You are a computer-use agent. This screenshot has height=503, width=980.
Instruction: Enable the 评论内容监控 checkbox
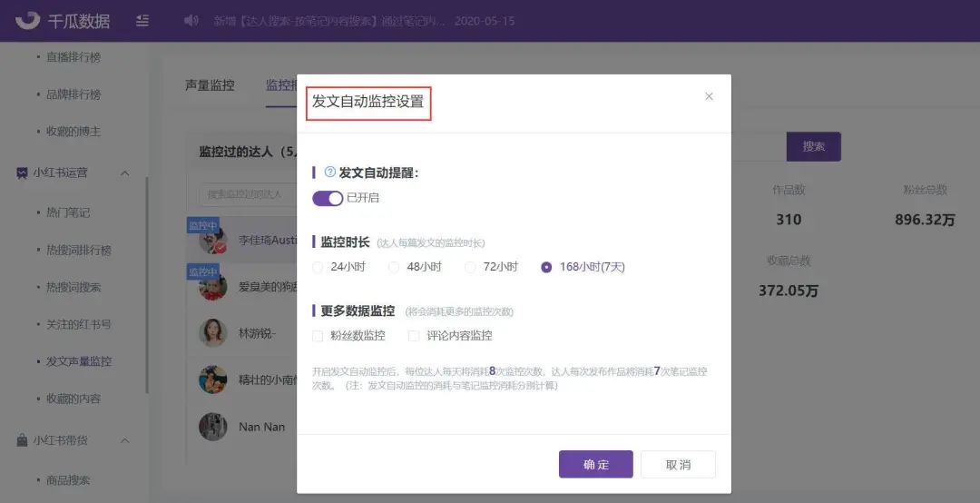(413, 336)
